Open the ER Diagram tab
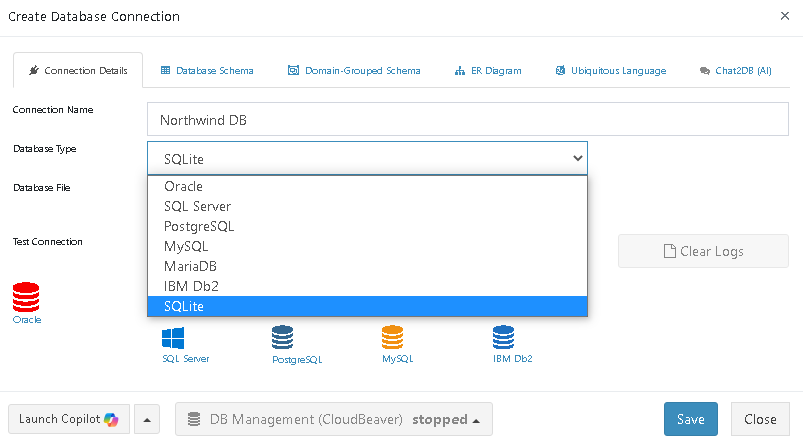Screen dimensions: 803x442 pyautogui.click(x=488, y=71)
